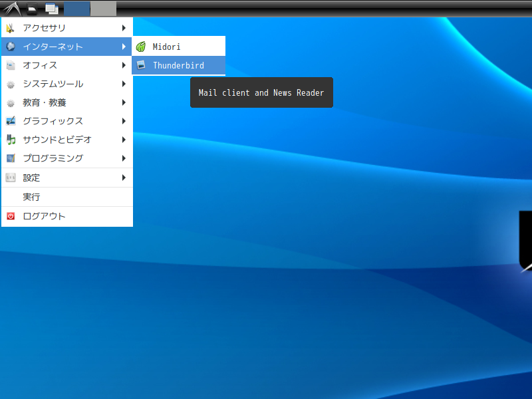This screenshot has height=399, width=532.
Task: Switch to the second gray workspace in pager
Action: click(x=104, y=9)
